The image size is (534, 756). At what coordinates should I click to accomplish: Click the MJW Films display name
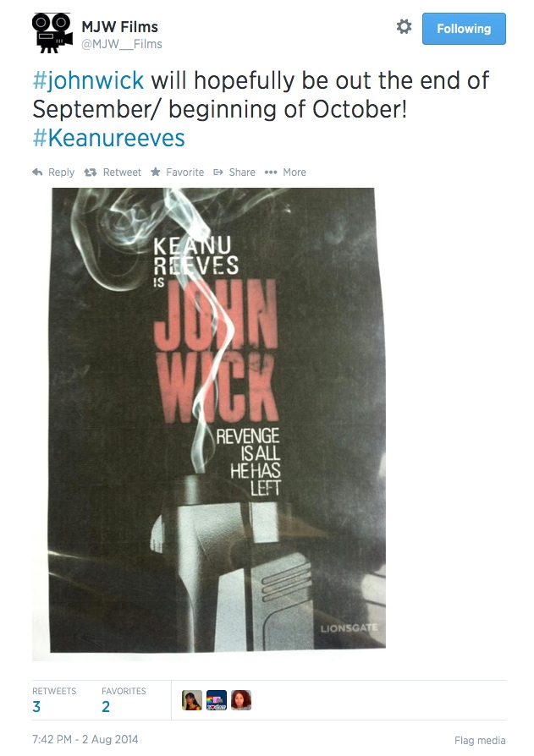[119, 27]
